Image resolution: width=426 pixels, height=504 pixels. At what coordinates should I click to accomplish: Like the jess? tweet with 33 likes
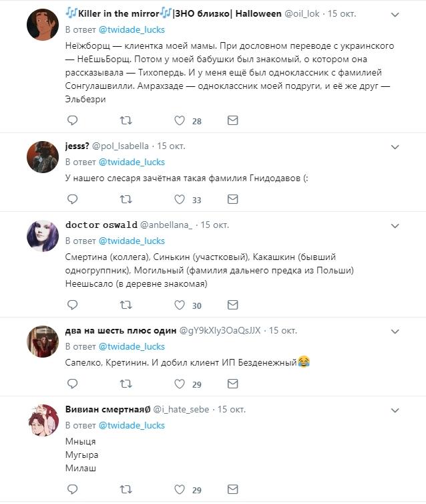pyautogui.click(x=179, y=199)
